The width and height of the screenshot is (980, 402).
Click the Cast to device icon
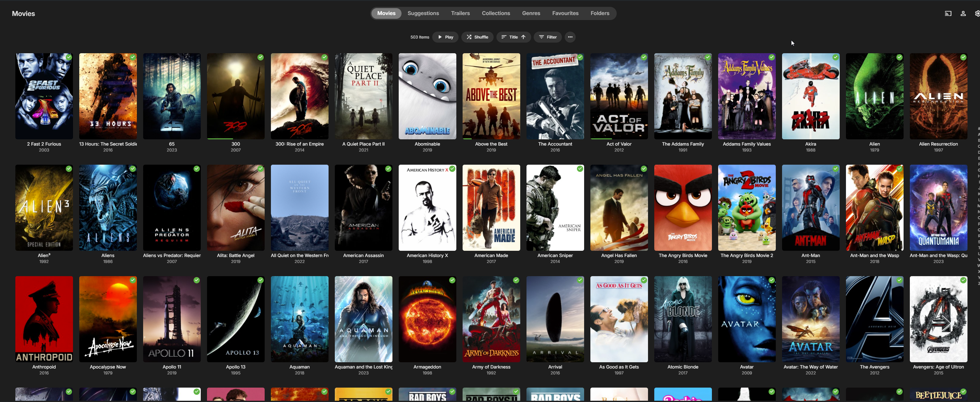[948, 14]
